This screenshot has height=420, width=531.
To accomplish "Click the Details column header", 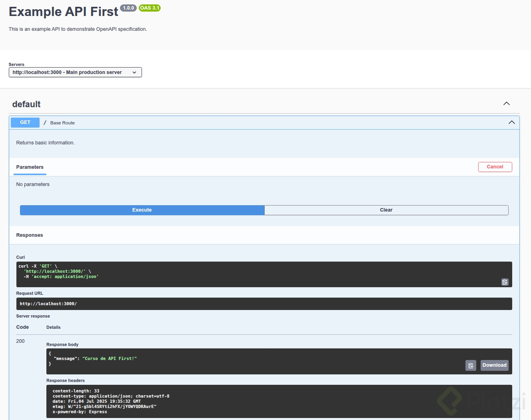I will coord(54,327).
